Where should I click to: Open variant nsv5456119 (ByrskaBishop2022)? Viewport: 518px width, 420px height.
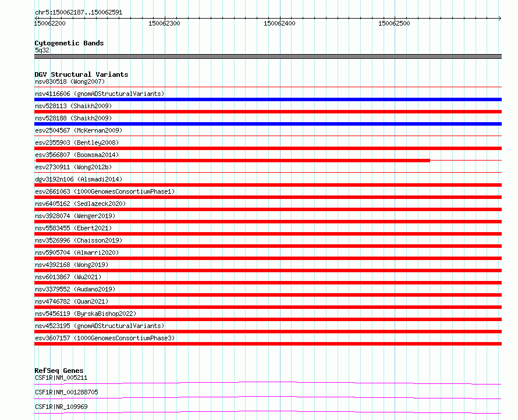[x=86, y=314]
